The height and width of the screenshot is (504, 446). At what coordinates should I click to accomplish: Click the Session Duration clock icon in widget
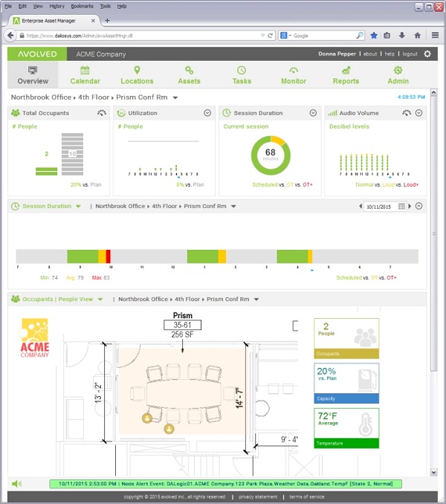[227, 113]
